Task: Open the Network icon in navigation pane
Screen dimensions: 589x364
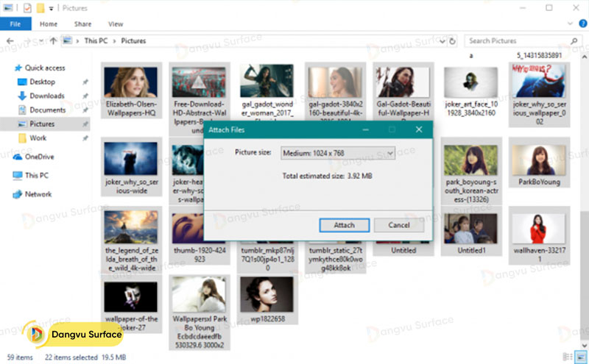Action: click(x=17, y=195)
